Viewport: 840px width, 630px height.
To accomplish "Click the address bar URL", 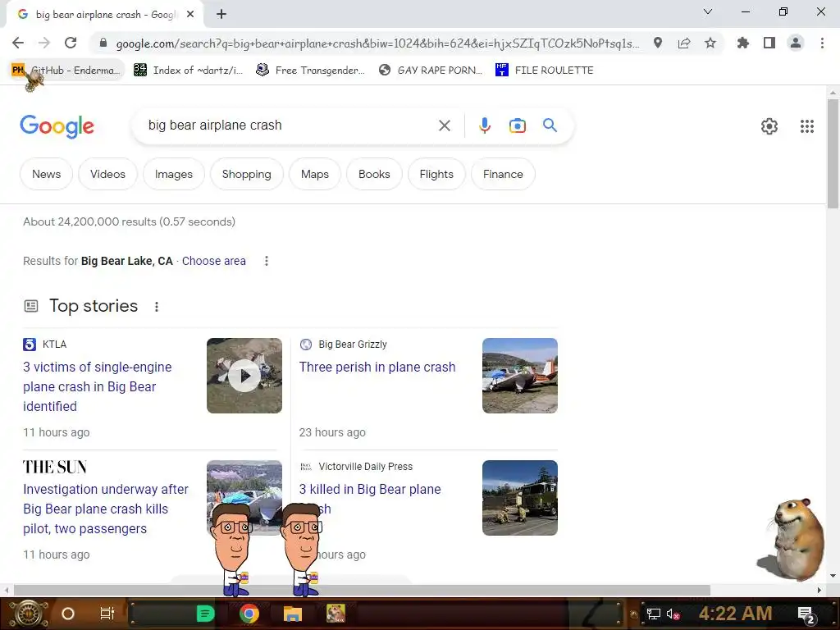I will [377, 43].
